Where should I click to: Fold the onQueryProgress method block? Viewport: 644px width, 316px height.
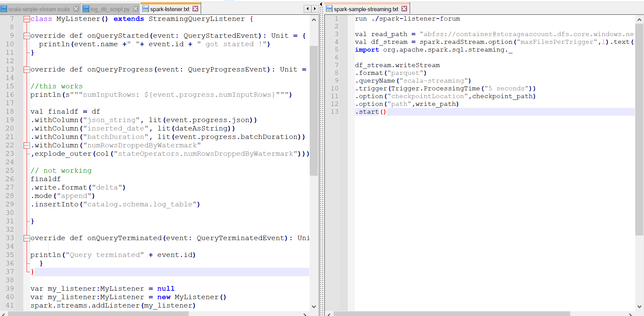coord(26,69)
